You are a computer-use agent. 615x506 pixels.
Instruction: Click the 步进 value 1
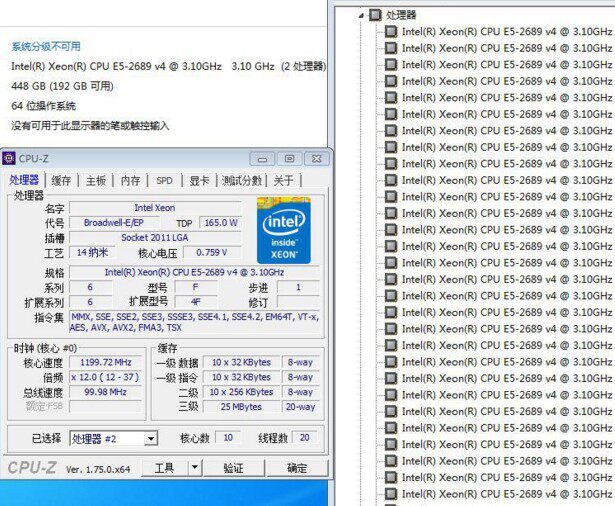pyautogui.click(x=298, y=287)
